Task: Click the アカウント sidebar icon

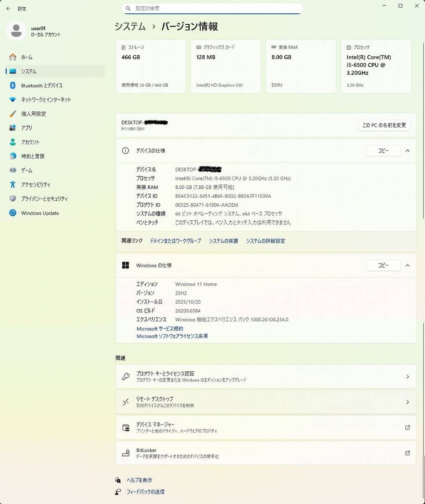Action: pos(13,142)
